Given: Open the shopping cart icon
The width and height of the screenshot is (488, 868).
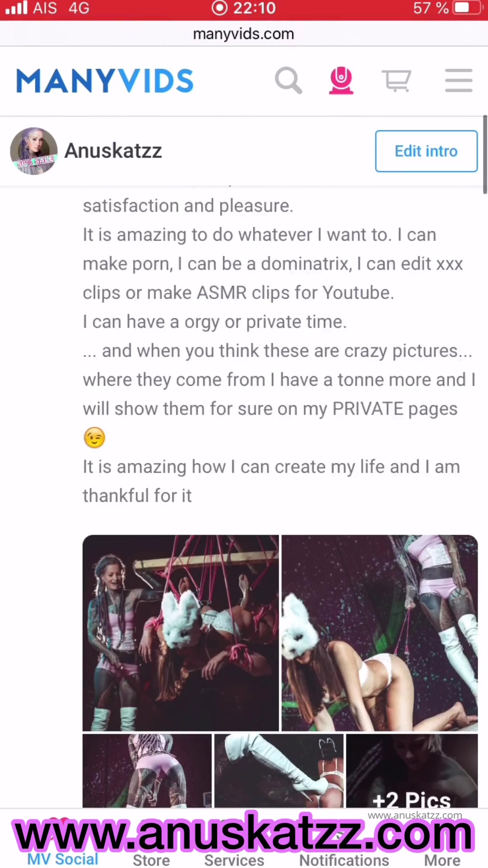Looking at the screenshot, I should (397, 81).
